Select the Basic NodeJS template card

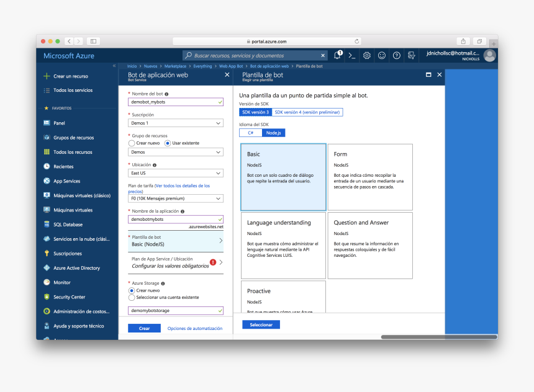pyautogui.click(x=283, y=177)
